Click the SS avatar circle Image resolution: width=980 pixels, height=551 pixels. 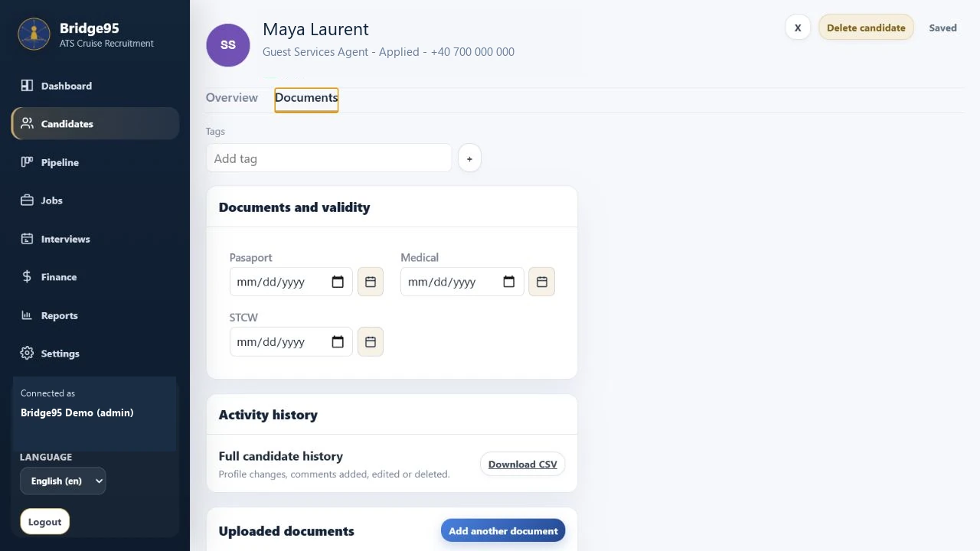point(228,45)
